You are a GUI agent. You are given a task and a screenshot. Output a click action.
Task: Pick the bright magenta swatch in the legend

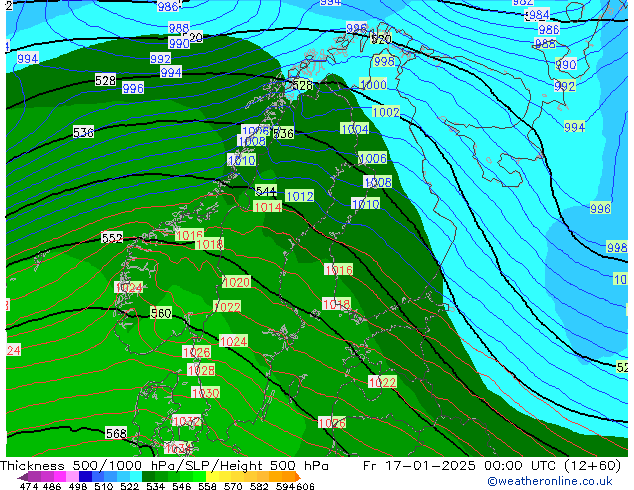[60, 477]
